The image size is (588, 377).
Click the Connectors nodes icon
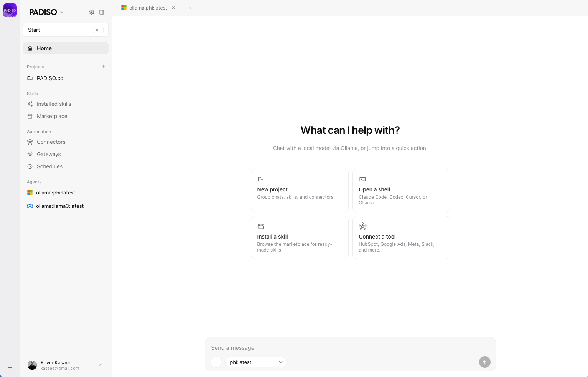30,142
